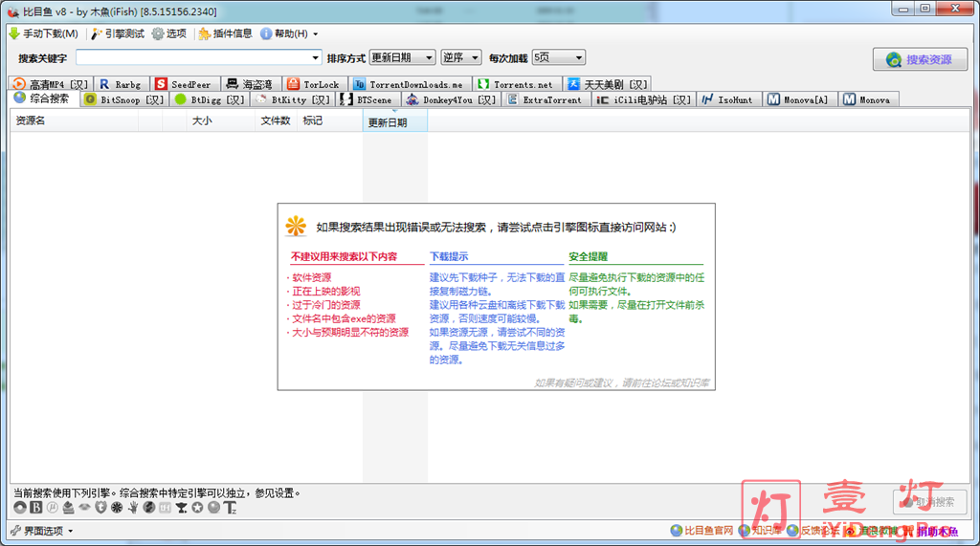Open the 新浪微博 Weibo link
Screen dimensions: 980x546
point(872,531)
